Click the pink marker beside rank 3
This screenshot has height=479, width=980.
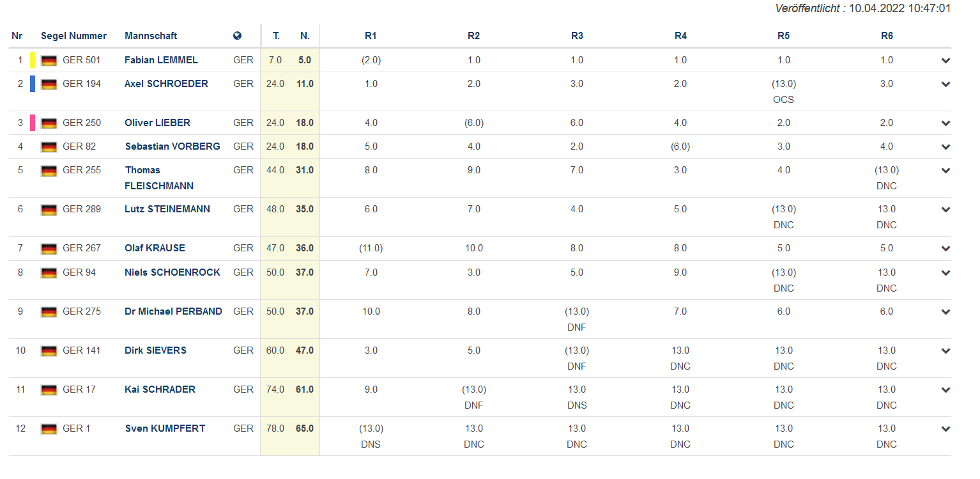(x=33, y=123)
